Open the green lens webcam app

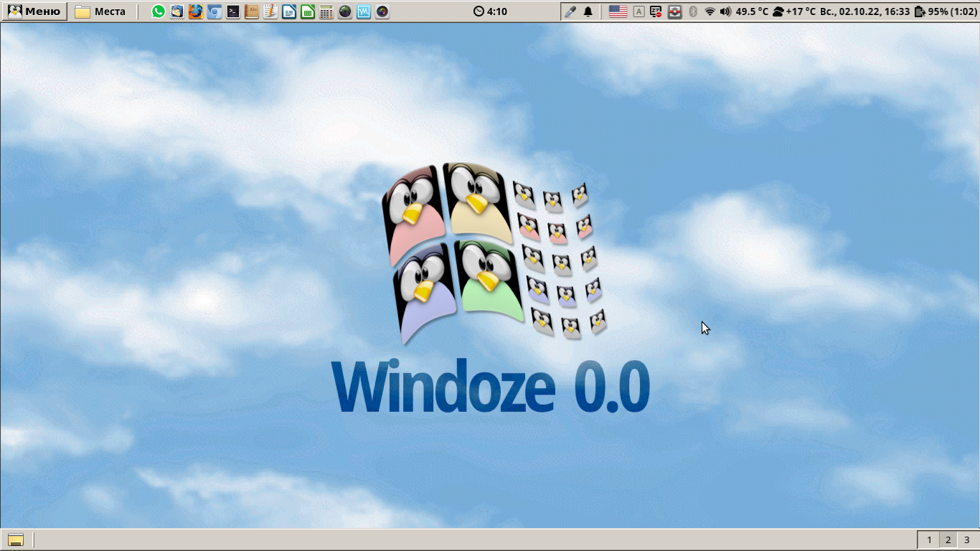tap(345, 11)
